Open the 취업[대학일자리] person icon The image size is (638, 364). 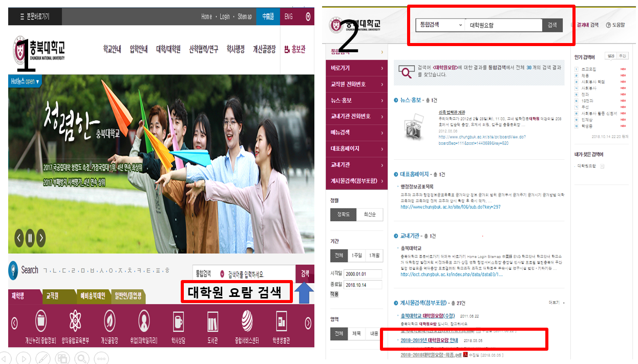click(x=144, y=321)
